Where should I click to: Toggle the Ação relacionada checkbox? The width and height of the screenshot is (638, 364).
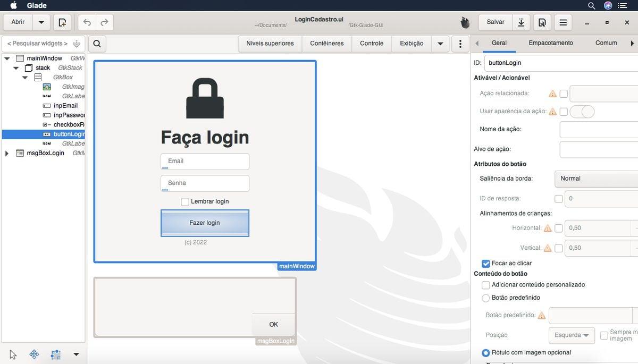click(x=564, y=94)
